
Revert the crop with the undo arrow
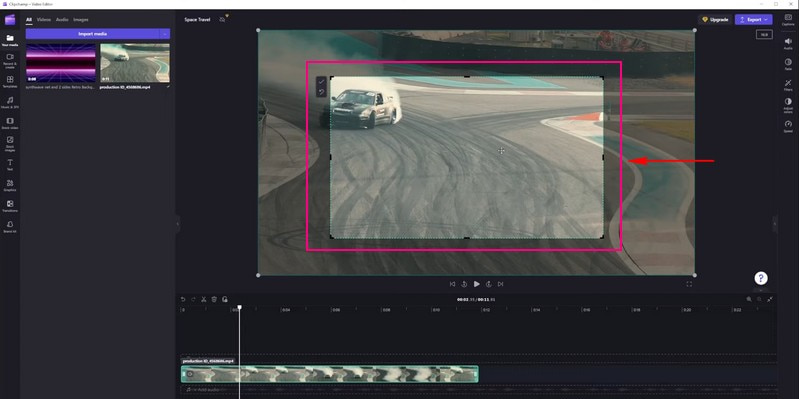[321, 92]
